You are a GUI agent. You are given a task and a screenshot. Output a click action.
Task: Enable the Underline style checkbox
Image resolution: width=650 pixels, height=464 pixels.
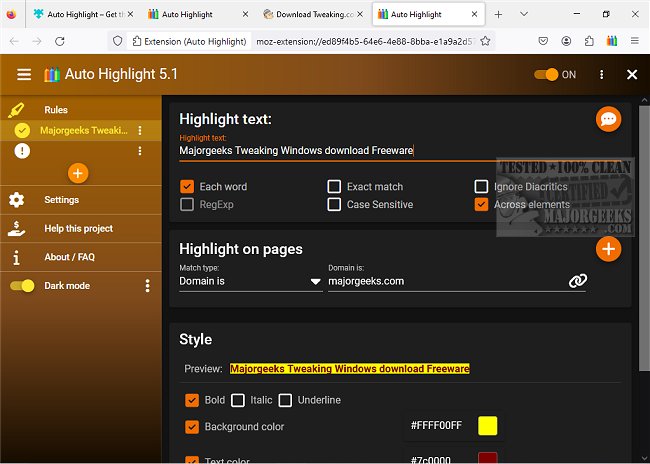point(285,401)
